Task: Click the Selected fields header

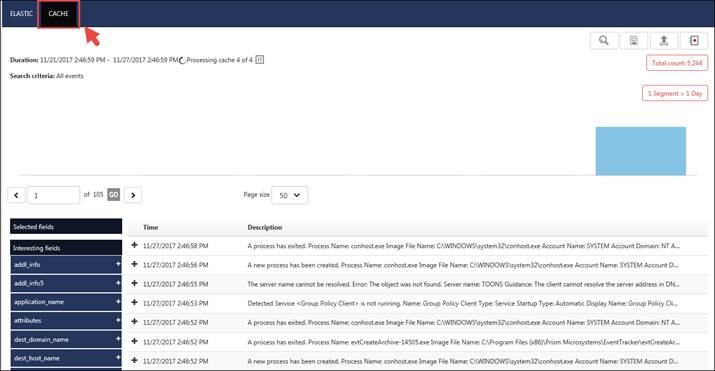Action: [x=66, y=227]
